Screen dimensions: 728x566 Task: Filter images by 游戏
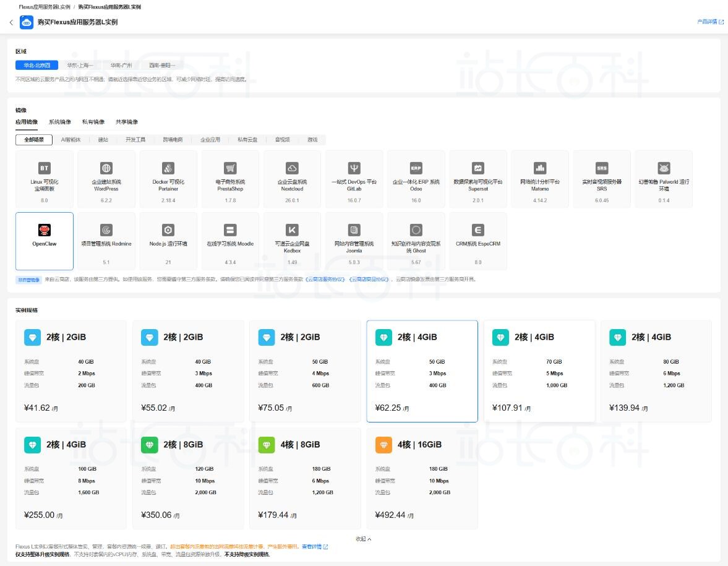tap(312, 140)
